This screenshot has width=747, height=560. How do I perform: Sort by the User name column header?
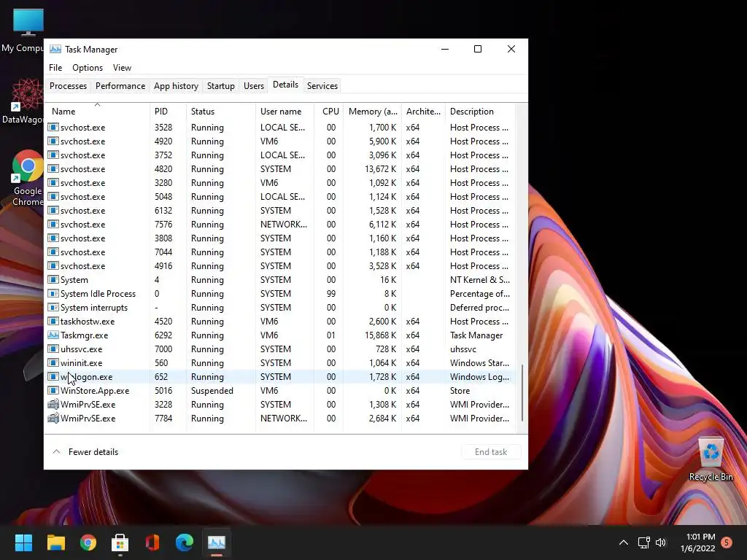click(x=285, y=111)
